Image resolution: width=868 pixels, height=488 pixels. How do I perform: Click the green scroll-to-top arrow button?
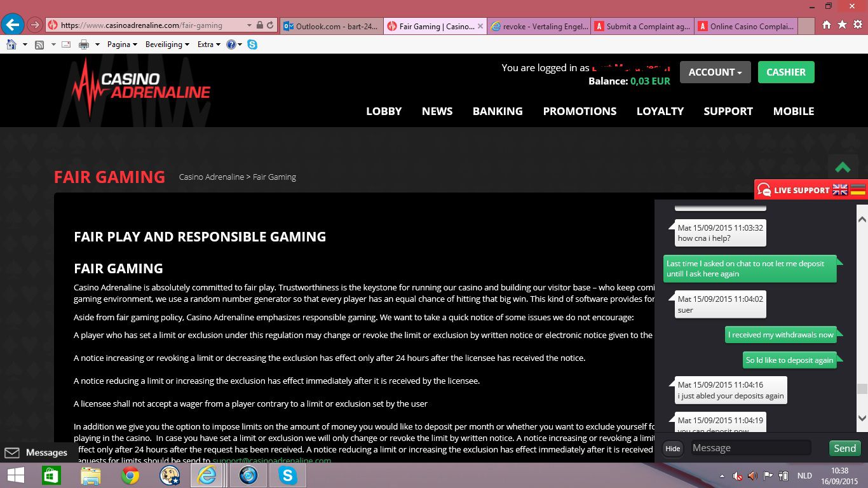843,167
